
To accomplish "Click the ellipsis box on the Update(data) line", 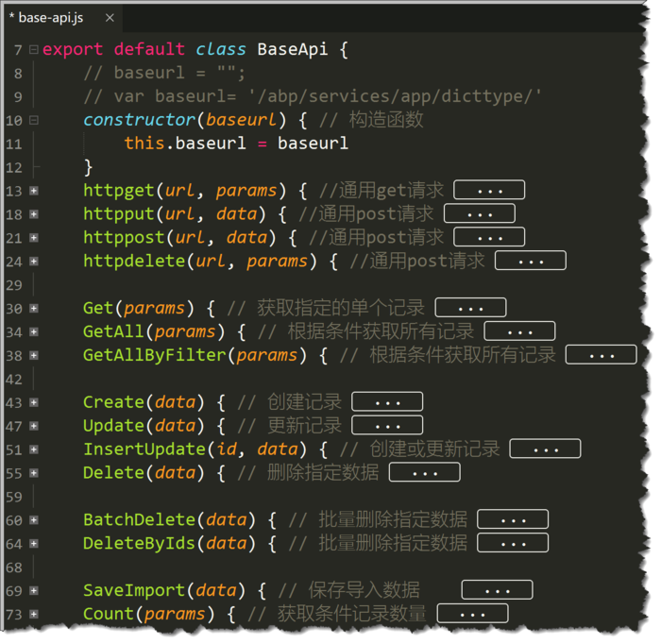I will click(387, 425).
